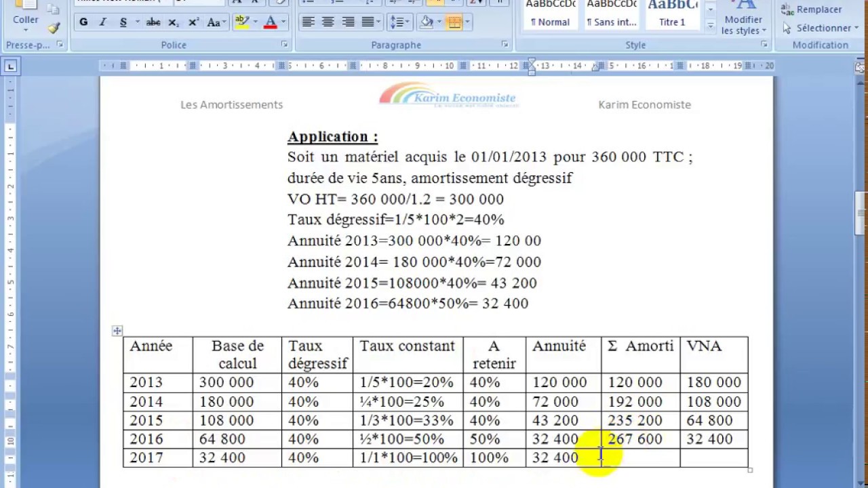868x488 pixels.
Task: Click the vertical scrollbar thumb
Action: pos(861,214)
